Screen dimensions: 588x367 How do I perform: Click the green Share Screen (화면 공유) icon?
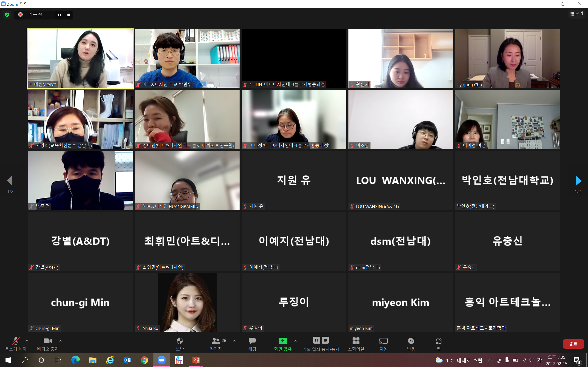coord(282,341)
